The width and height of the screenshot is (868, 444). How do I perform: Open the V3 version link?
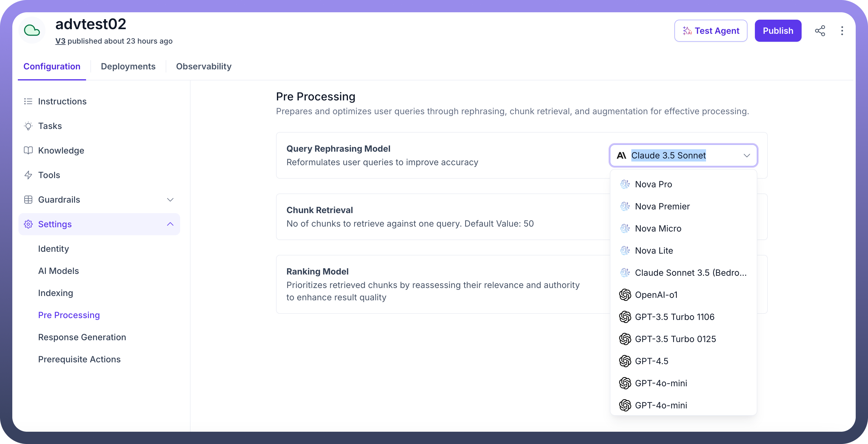coord(60,41)
